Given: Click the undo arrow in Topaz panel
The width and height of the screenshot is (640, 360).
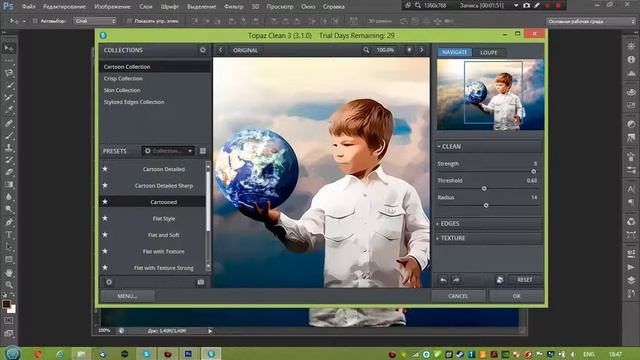Looking at the screenshot, I should 443,280.
